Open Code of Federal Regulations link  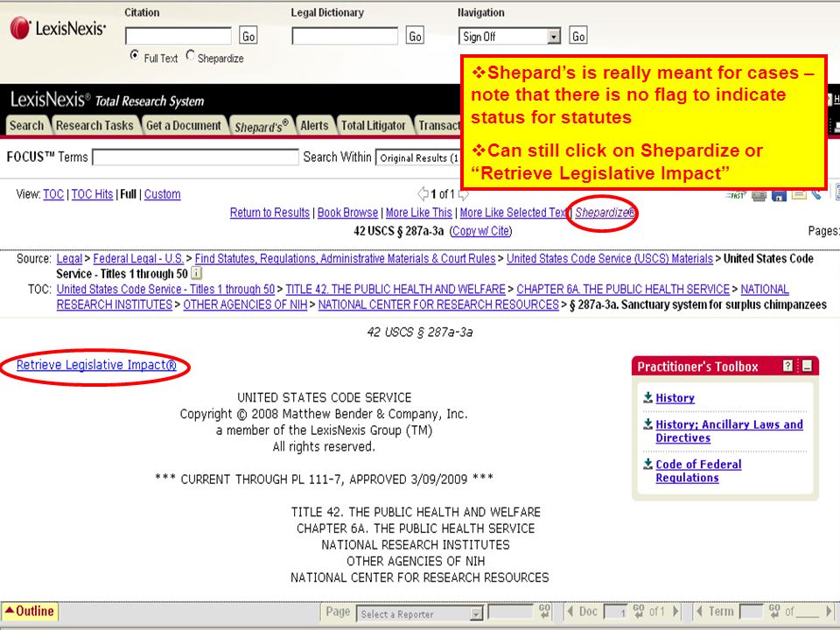698,471
